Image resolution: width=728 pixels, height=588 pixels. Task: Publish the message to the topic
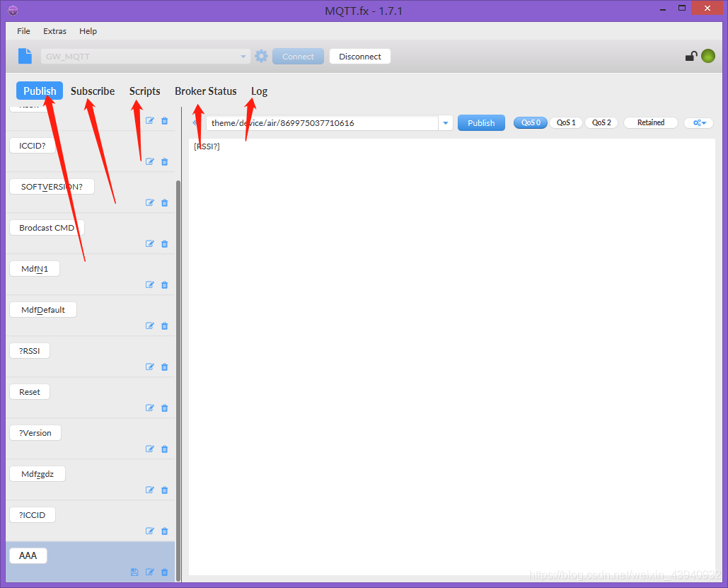(x=481, y=123)
